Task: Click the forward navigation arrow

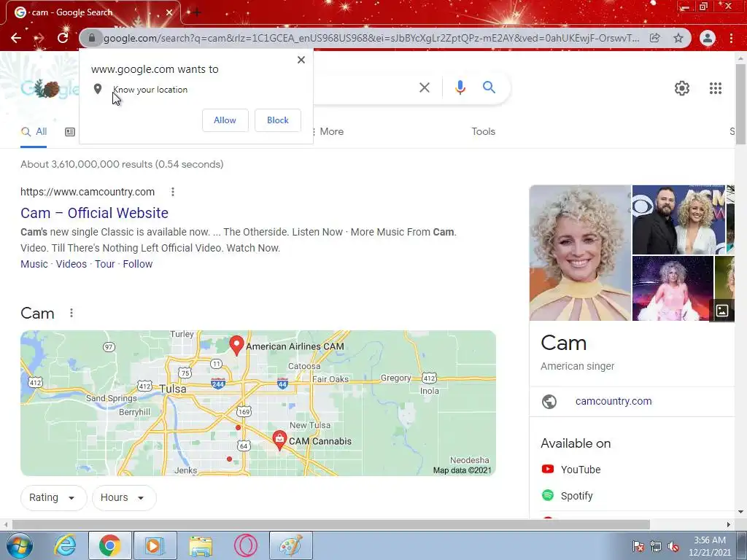Action: [x=39, y=38]
